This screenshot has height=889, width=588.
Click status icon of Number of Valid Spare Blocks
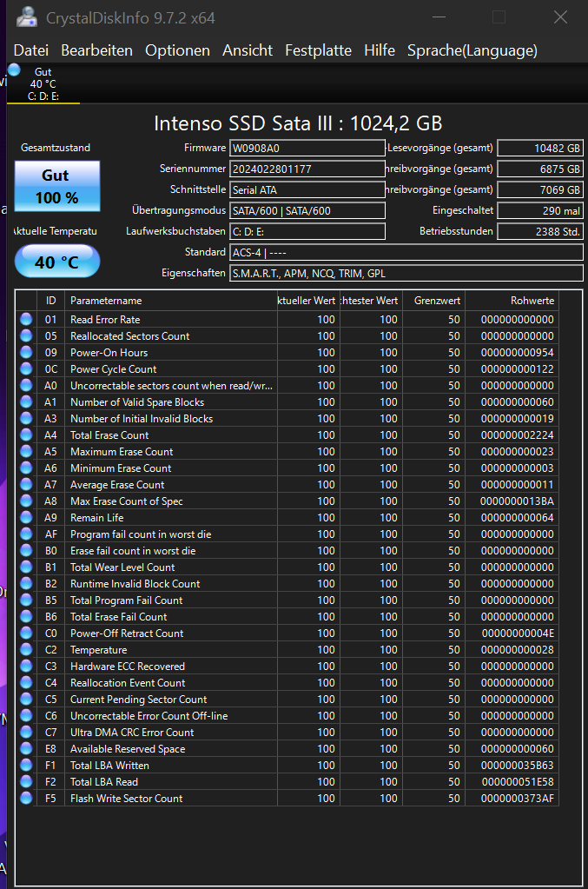26,402
